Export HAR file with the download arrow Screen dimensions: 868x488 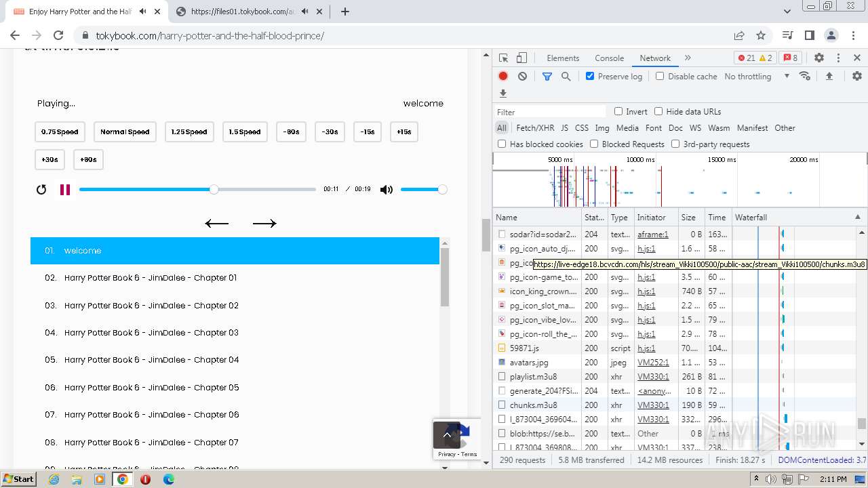pos(503,94)
